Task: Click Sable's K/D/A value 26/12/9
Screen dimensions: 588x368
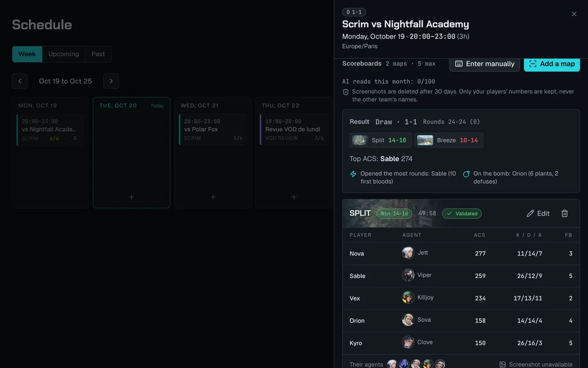Action: click(x=530, y=276)
